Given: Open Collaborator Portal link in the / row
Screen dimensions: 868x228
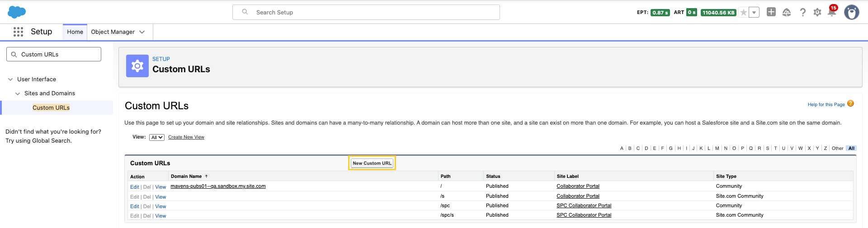Looking at the screenshot, I should coord(578,186).
